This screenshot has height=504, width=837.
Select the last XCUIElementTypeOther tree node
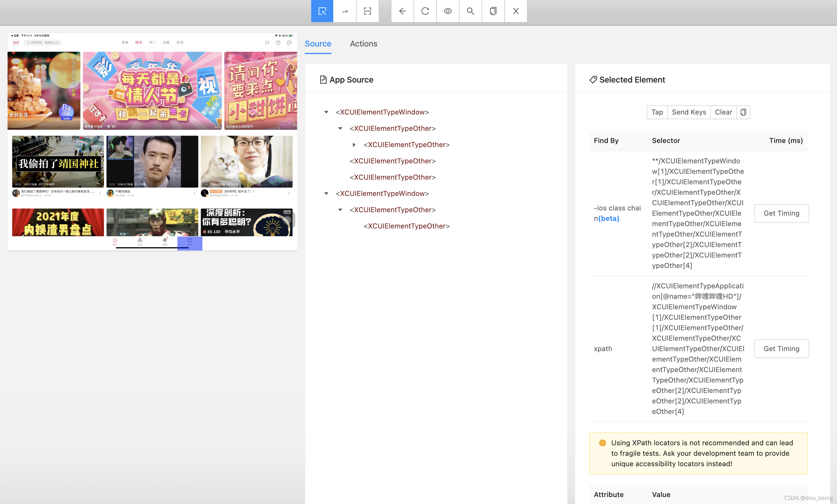tap(406, 226)
